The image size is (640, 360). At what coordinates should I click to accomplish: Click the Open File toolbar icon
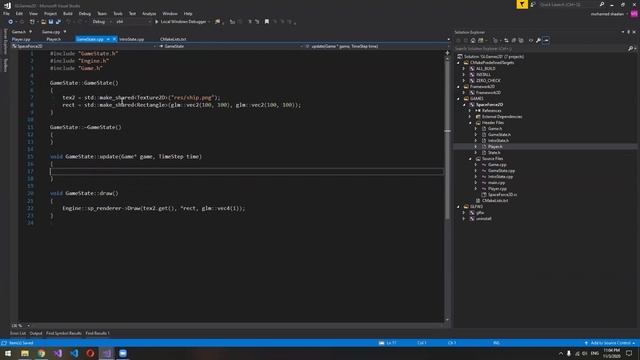(43, 22)
